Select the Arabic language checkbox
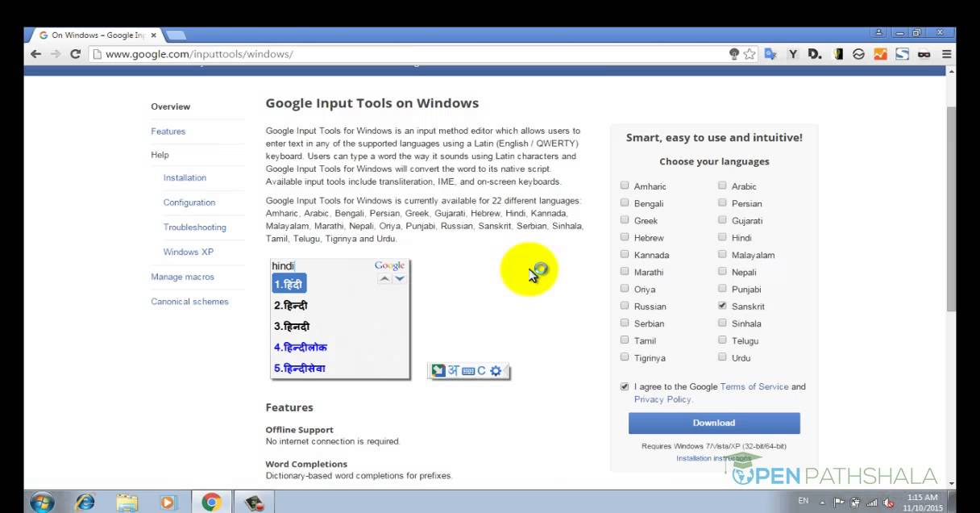Screen dimensions: 980x513 tap(722, 186)
